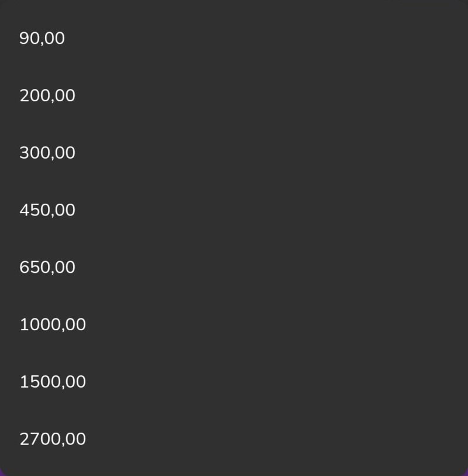Set the amount to 650,00
The height and width of the screenshot is (476, 468).
pos(234,267)
